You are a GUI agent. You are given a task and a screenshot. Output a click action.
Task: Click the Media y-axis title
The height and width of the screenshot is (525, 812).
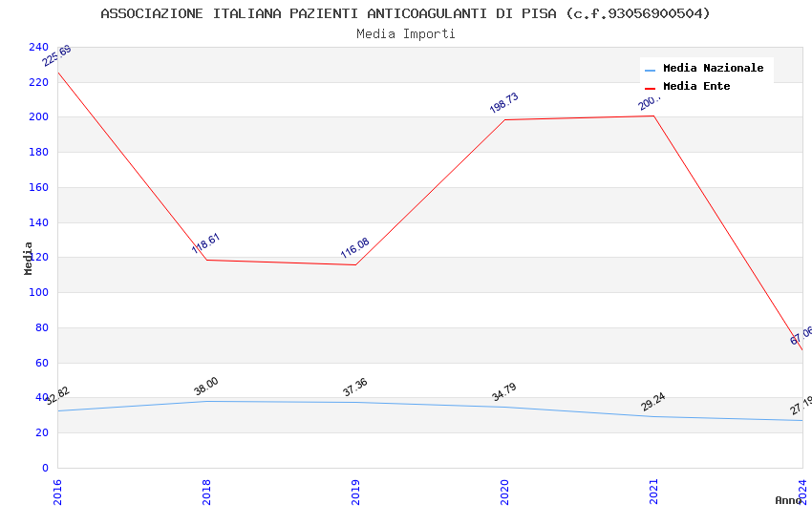(x=28, y=258)
